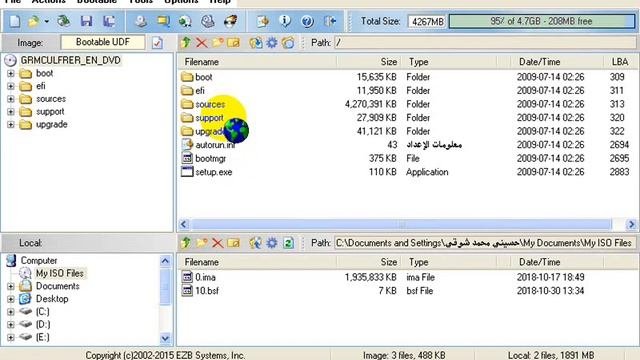Click the image Path field showing slash
Screen dimensions: 640x360
pos(485,42)
